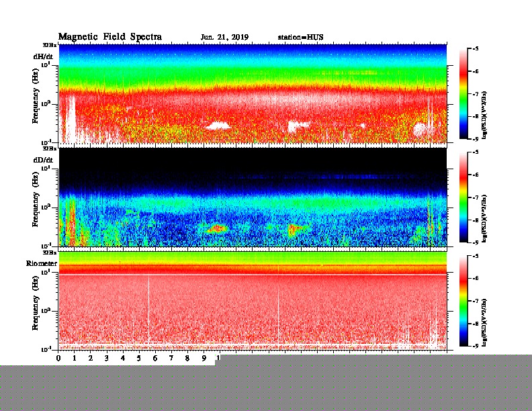The image size is (532, 411).
Task: Click the "-8" tick on the Riometer colorbar
Action: (x=476, y=324)
